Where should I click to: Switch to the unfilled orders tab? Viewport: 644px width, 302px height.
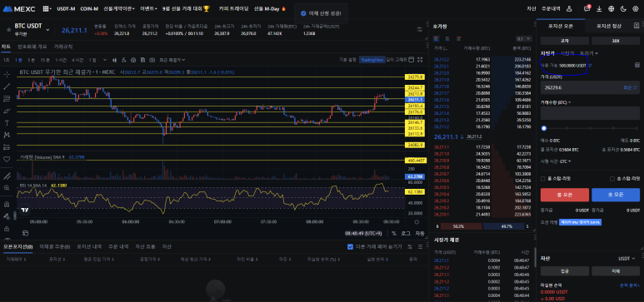55,246
